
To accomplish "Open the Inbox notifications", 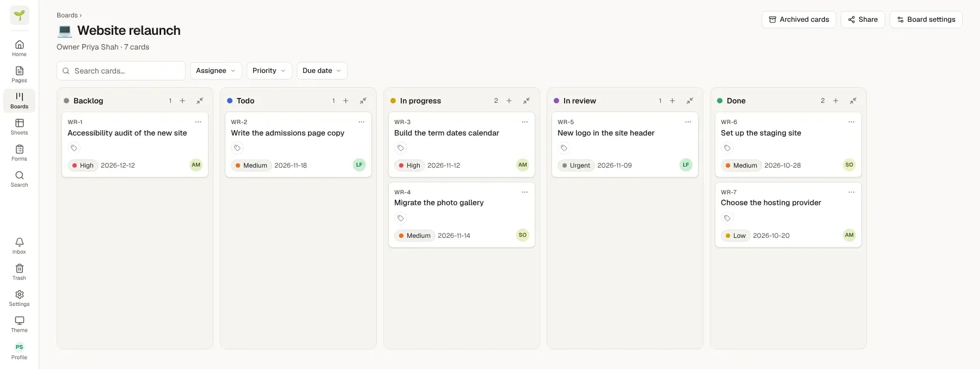I will click(20, 246).
